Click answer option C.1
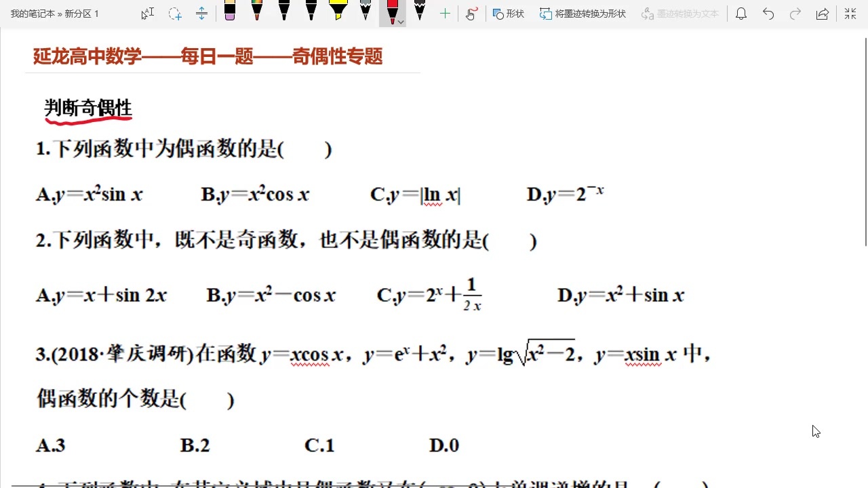868x488 pixels. point(319,445)
